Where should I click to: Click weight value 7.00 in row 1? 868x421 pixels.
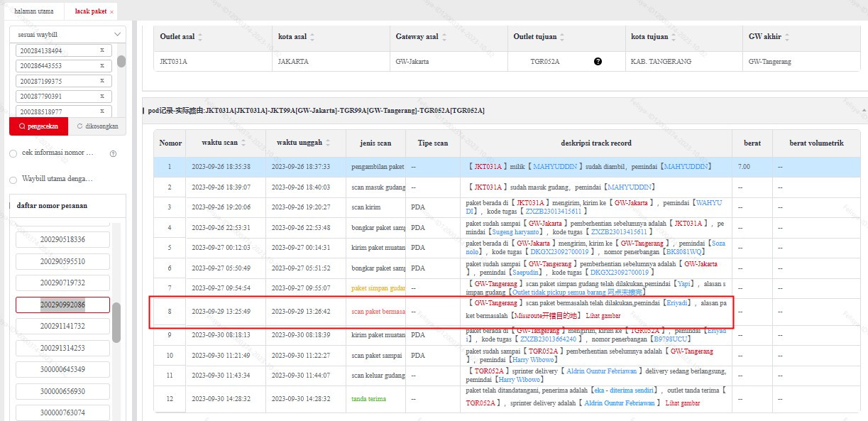pyautogui.click(x=744, y=167)
